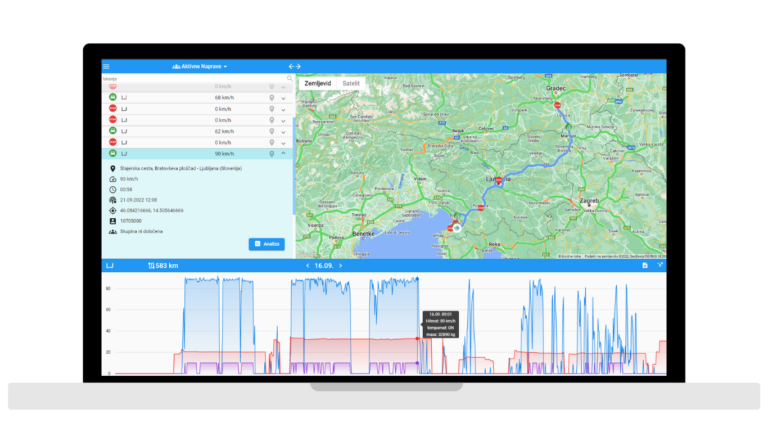The image size is (768, 432).
Task: Go to next day after 16.09.
Action: (x=340, y=266)
